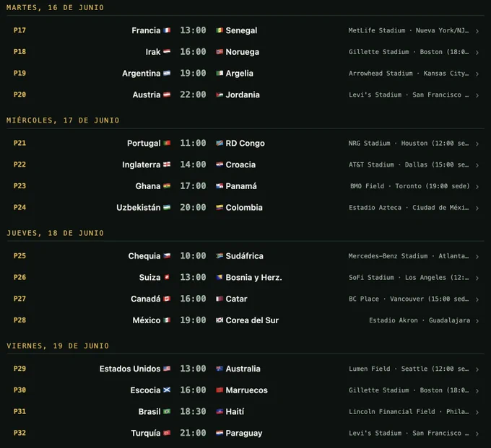
Task: Select the Senegal team name in P17
Action: click(x=241, y=30)
